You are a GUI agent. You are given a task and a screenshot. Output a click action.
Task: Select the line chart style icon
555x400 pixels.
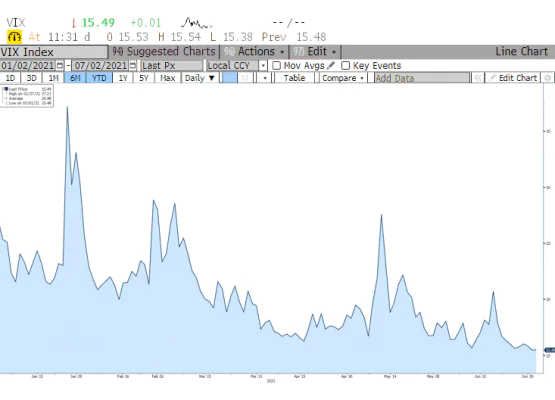230,78
